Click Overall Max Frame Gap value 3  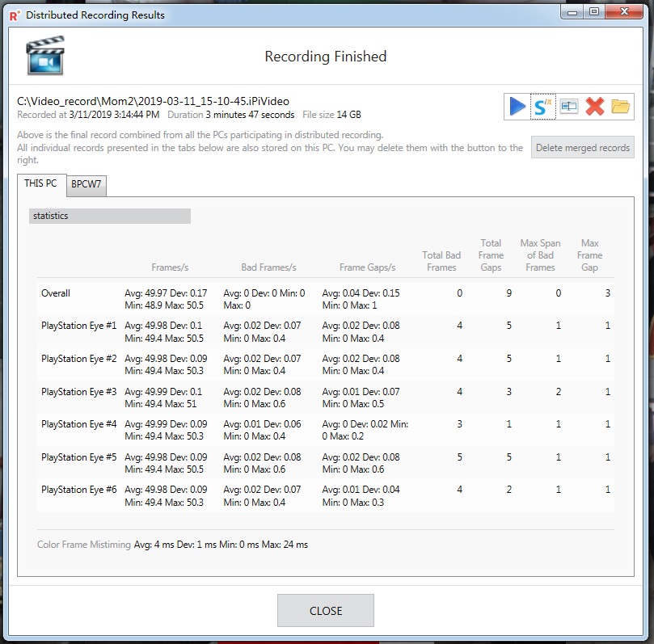608,293
